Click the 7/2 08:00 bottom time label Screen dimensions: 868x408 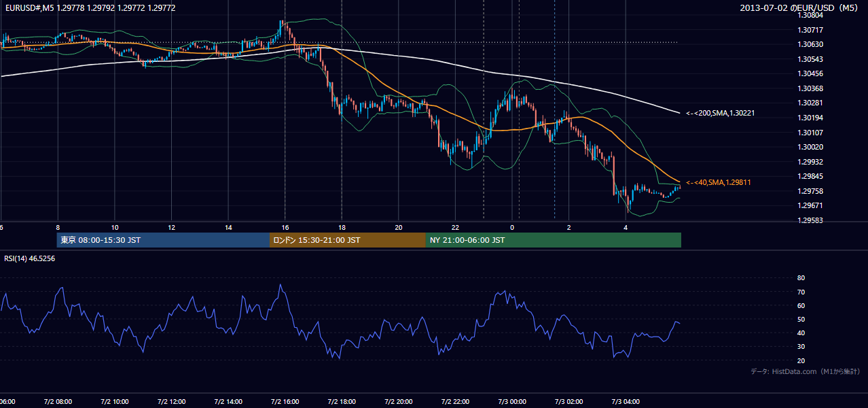click(58, 401)
